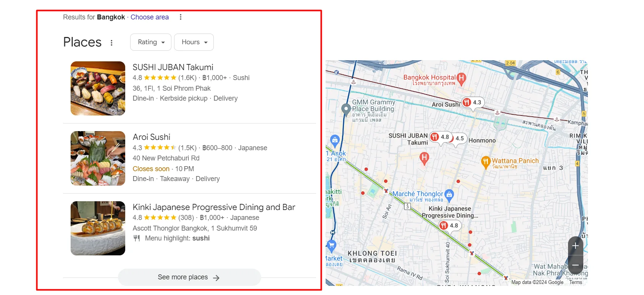Click the Bangkok Hospital marker on map
Viewport: 644px width, 295px height.
click(x=461, y=78)
